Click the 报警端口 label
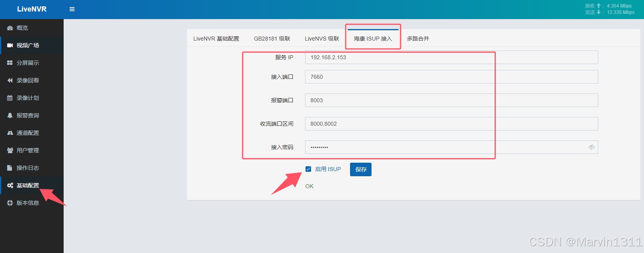644x253 pixels. pyautogui.click(x=282, y=100)
